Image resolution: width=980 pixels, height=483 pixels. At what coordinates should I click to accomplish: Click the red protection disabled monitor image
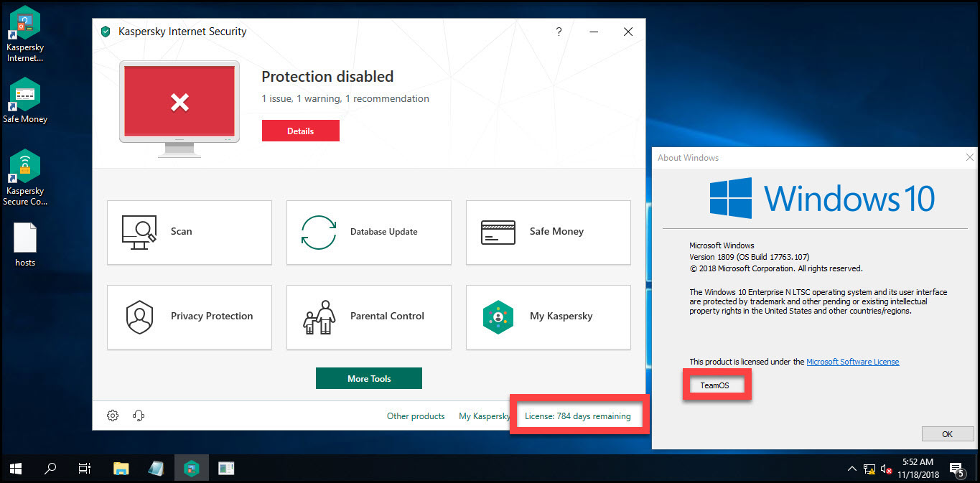179,108
